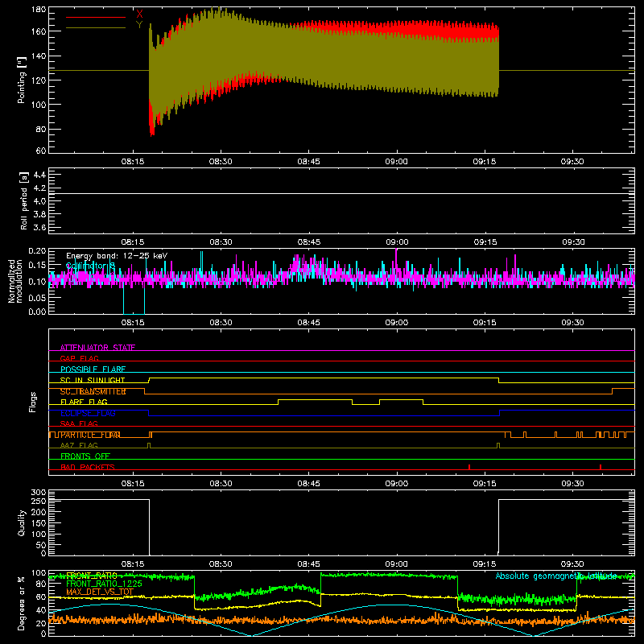The width and height of the screenshot is (644, 644).
Task: Click 08:45 tick label under Pointing plot
Action: (309, 162)
